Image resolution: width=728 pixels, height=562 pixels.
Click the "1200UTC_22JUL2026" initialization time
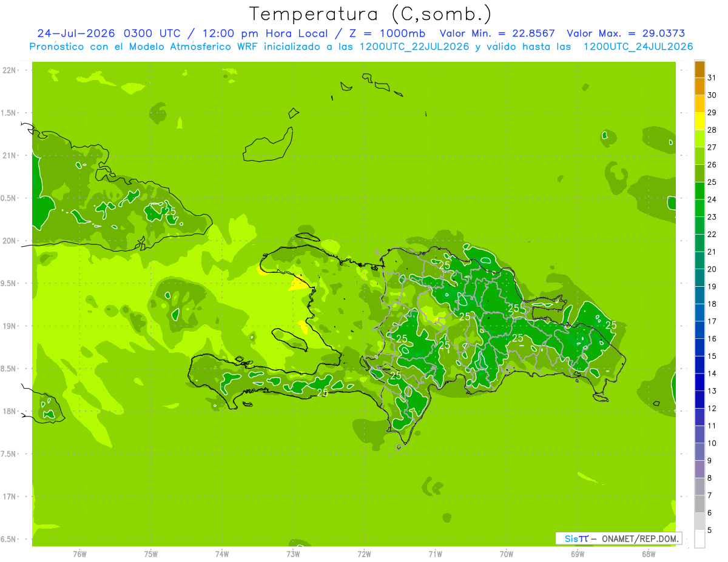[414, 47]
